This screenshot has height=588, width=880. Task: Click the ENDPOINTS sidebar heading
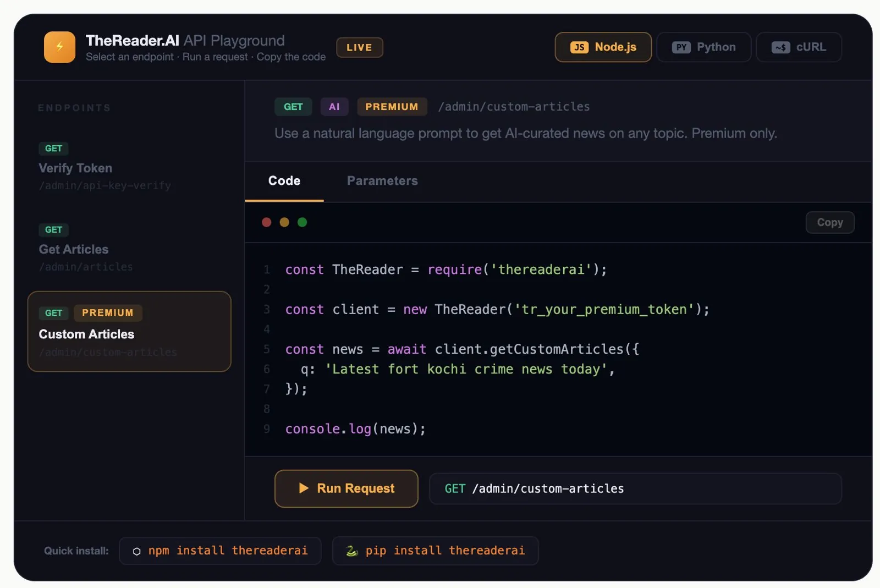74,108
